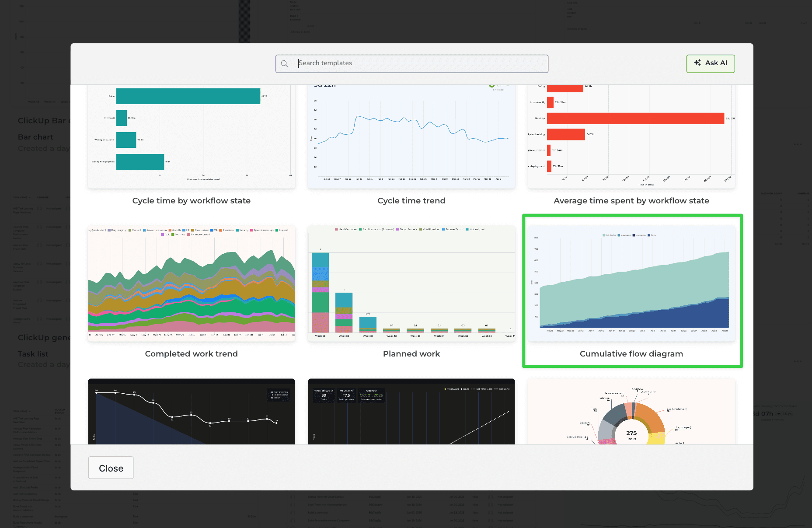Select the Cycle time trend template
Image resolution: width=812 pixels, height=528 pixels.
click(411, 136)
